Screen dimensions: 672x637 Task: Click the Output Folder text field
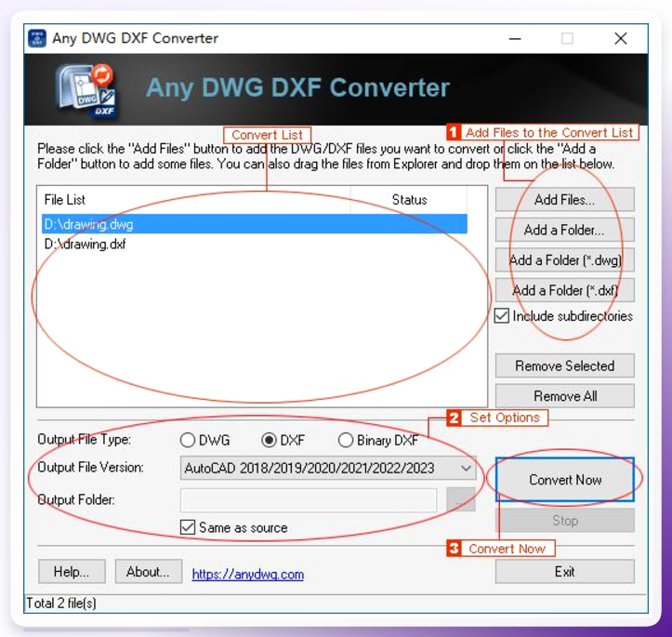pos(309,499)
